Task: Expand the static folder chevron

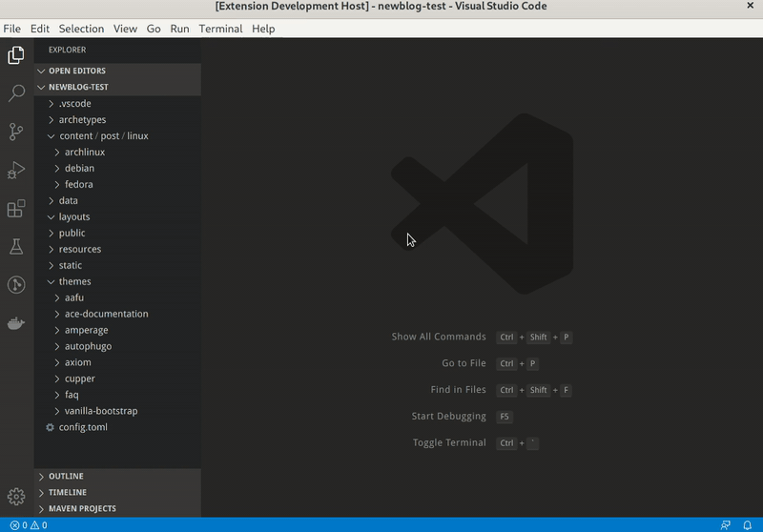Action: click(52, 265)
